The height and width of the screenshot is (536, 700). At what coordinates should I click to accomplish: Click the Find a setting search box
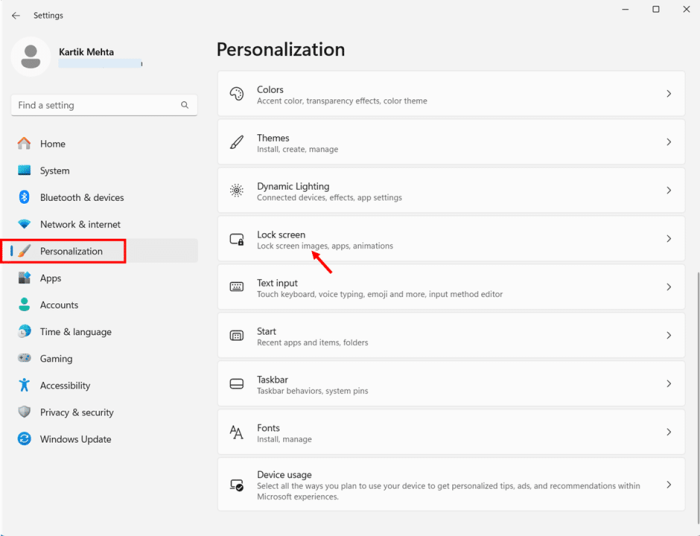pos(104,105)
